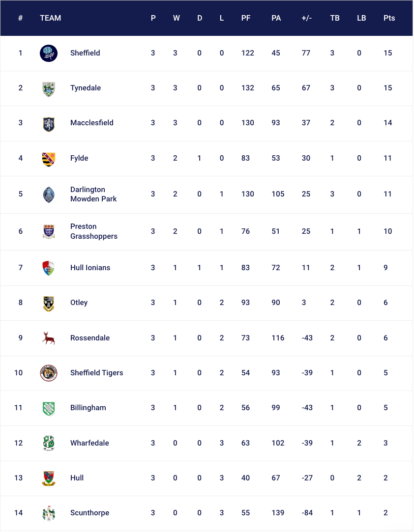The width and height of the screenshot is (414, 532).
Task: Click the PF column header
Action: tap(246, 18)
